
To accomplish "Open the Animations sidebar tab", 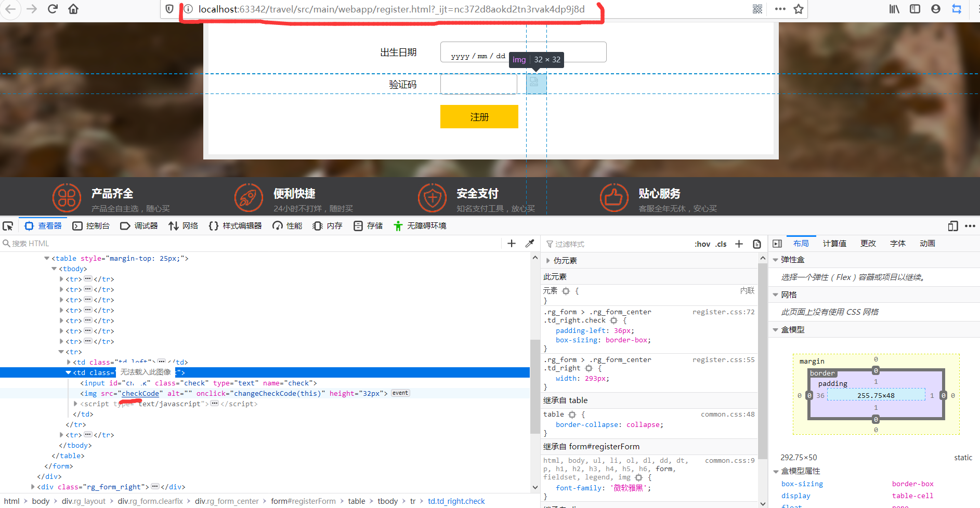I will [x=927, y=244].
